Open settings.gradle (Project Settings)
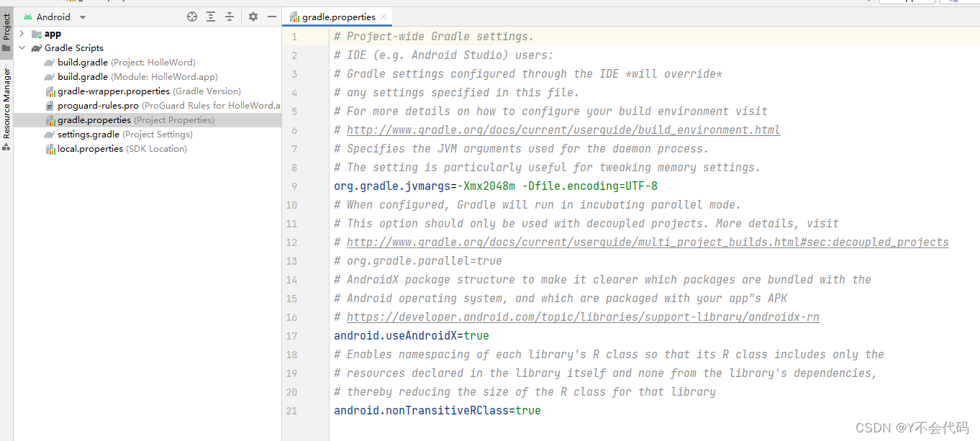 click(125, 135)
